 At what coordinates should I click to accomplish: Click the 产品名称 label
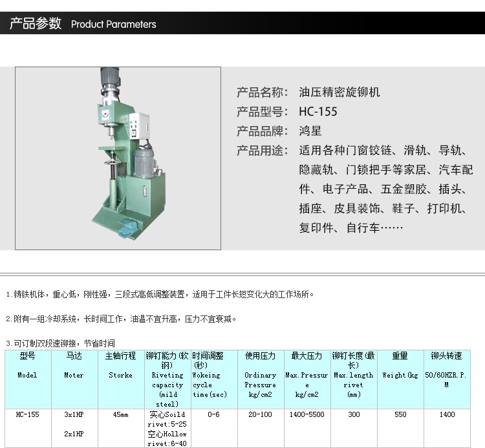pos(261,92)
